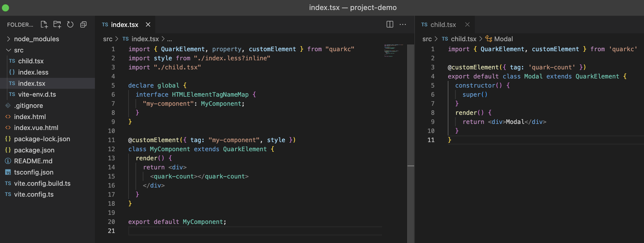
Task: Open package.json in the explorer
Action: tap(47, 150)
